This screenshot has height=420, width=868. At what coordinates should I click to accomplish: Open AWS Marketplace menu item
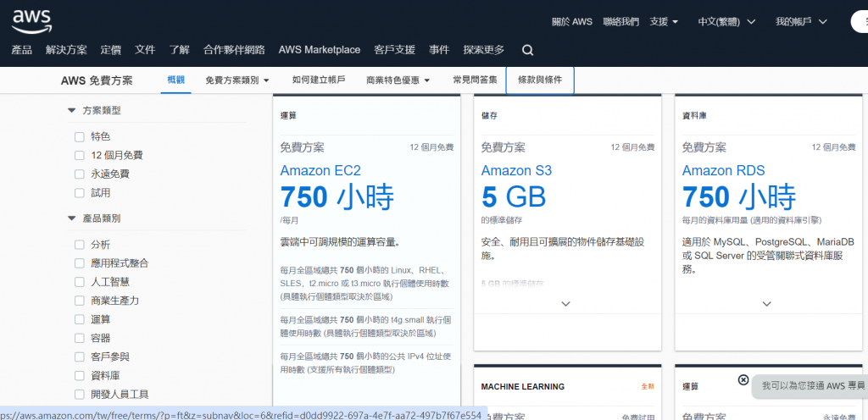coord(320,50)
